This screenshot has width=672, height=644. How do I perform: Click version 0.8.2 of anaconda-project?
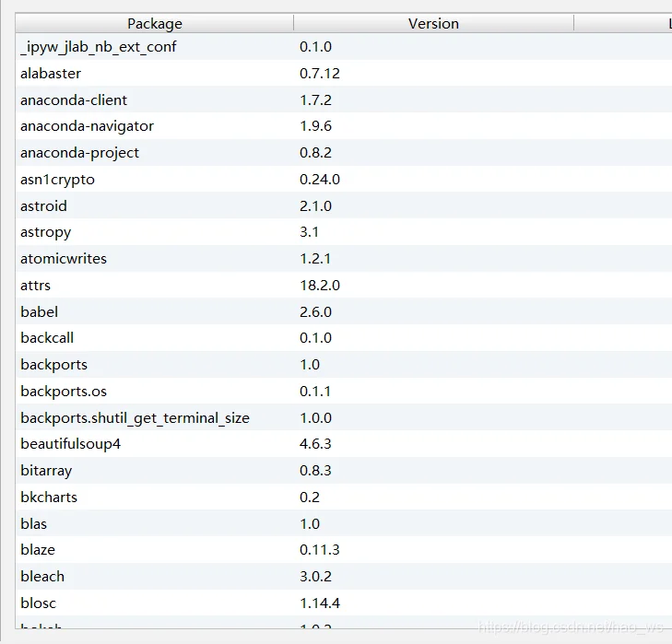(315, 153)
